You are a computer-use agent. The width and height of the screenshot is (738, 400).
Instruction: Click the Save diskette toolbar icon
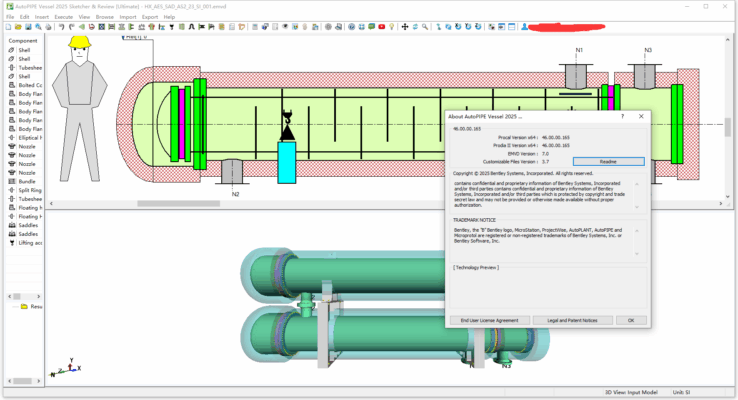[28, 27]
